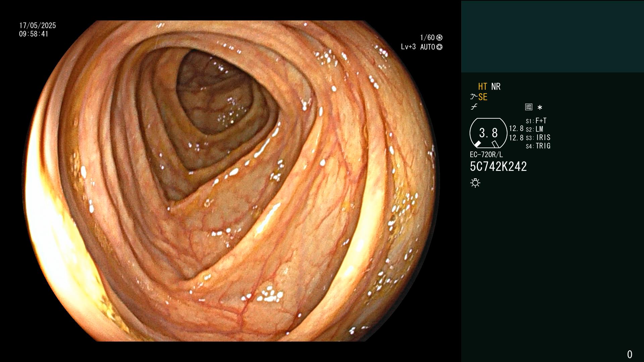Click the 3.8 scope diameter value
This screenshot has height=362, width=644.
coord(488,133)
